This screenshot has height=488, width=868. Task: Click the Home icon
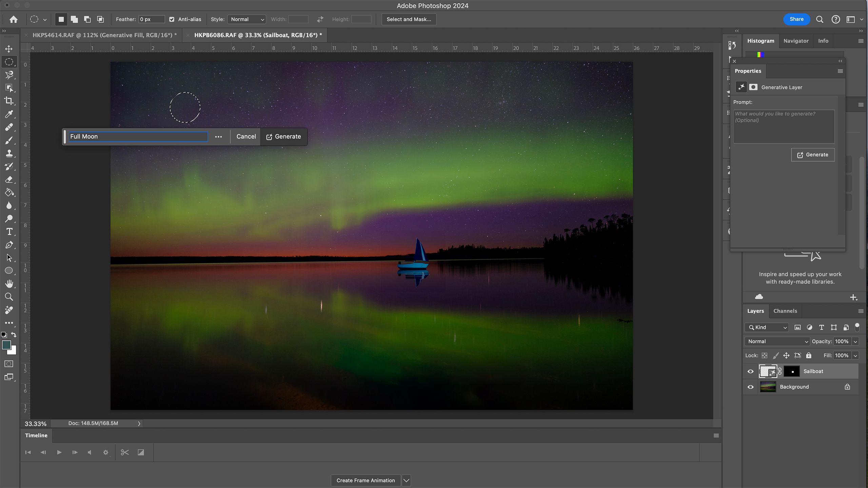(x=14, y=19)
